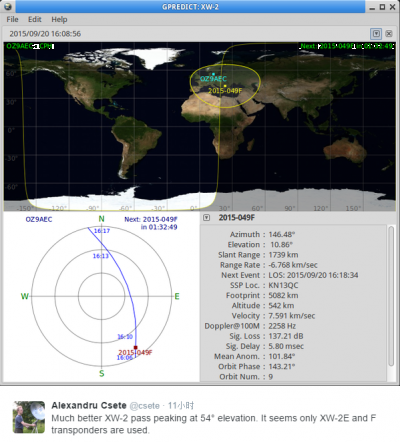Image resolution: width=400 pixels, height=442 pixels.
Task: Click the Elevation value 10.86°
Action: 281,245
